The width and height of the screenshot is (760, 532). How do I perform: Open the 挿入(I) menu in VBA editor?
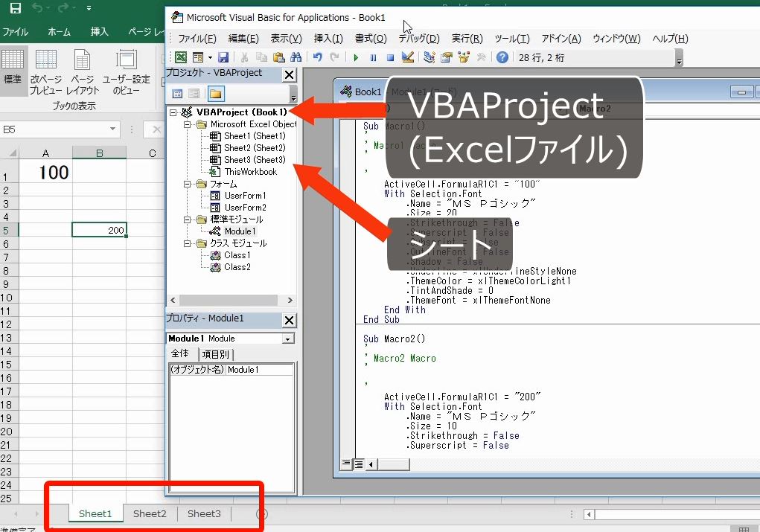tap(328, 39)
